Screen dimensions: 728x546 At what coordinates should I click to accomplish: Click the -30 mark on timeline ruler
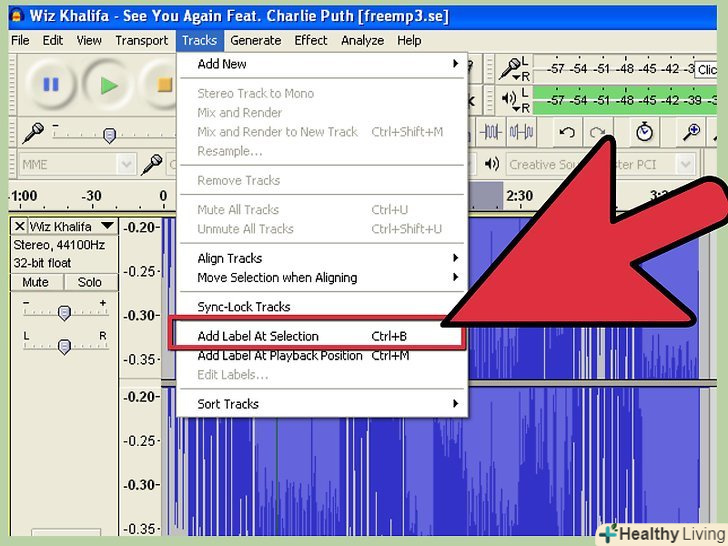91,196
